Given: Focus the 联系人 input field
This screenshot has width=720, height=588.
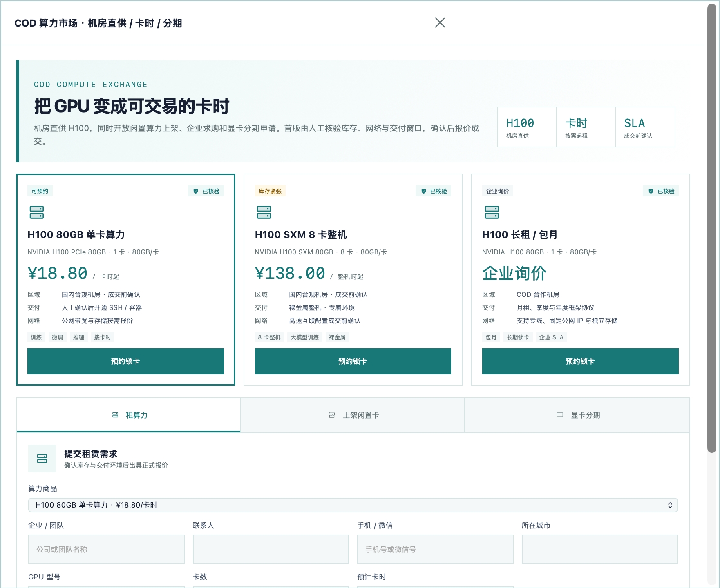Looking at the screenshot, I should [271, 549].
